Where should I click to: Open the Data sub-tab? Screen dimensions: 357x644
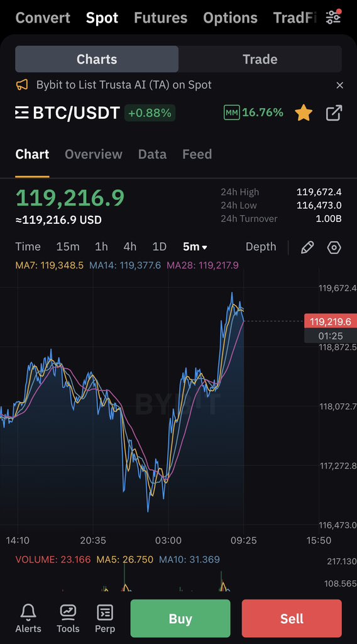click(x=152, y=154)
